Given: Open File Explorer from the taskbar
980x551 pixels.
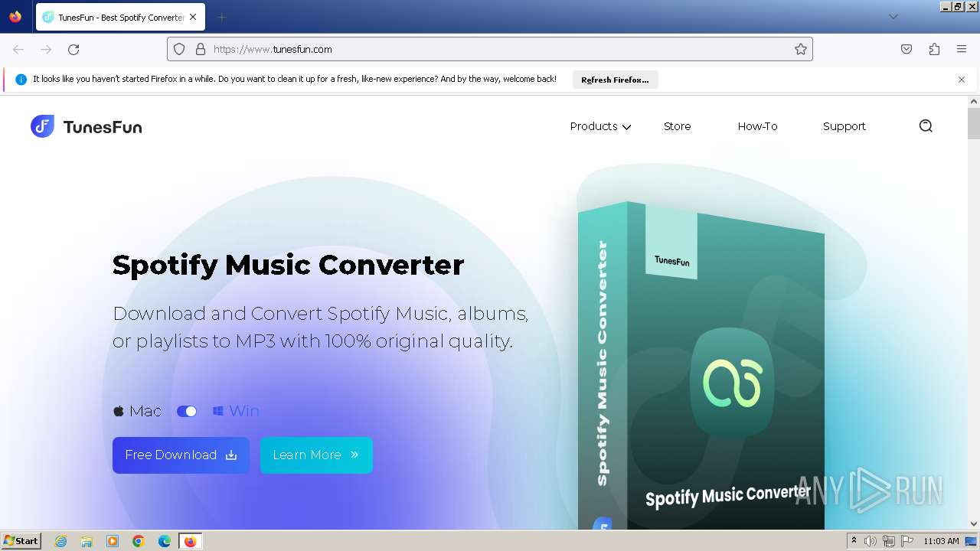Looking at the screenshot, I should (87, 541).
